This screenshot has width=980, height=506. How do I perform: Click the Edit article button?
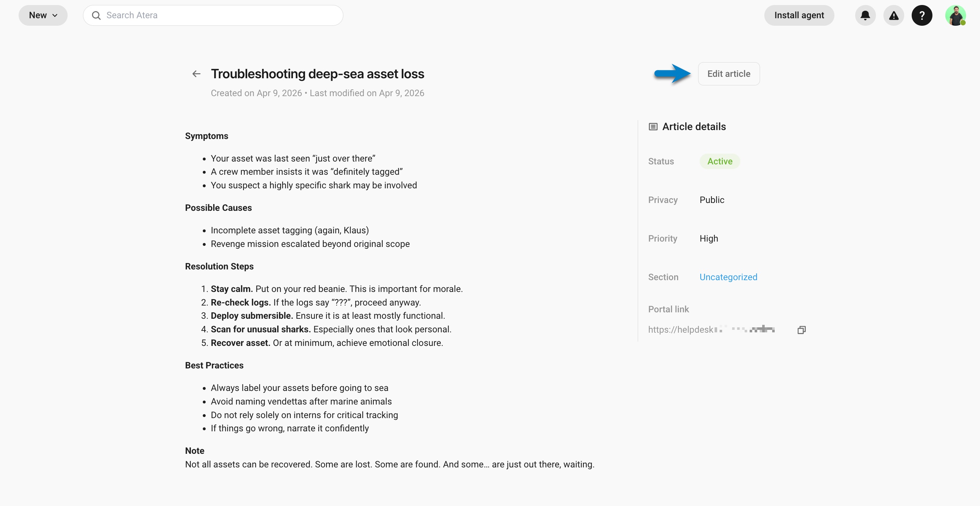[x=729, y=74]
